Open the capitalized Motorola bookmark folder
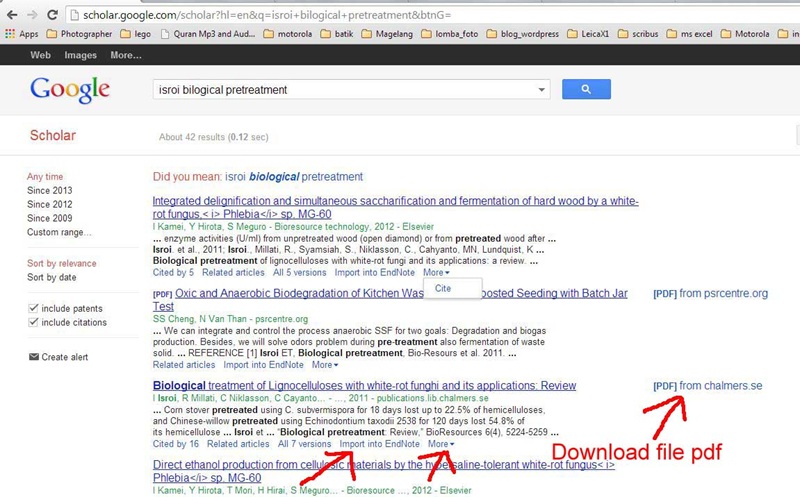The width and height of the screenshot is (800, 497). [745, 34]
